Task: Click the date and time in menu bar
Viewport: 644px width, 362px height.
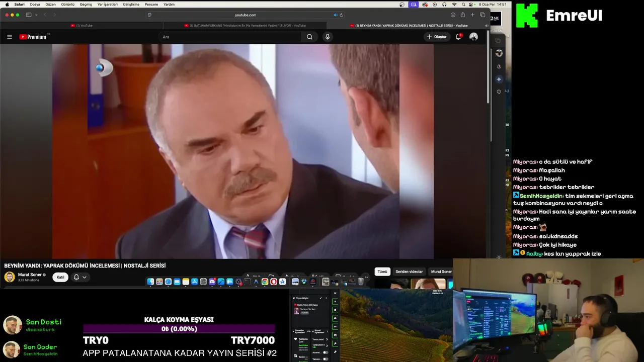Action: (494, 5)
